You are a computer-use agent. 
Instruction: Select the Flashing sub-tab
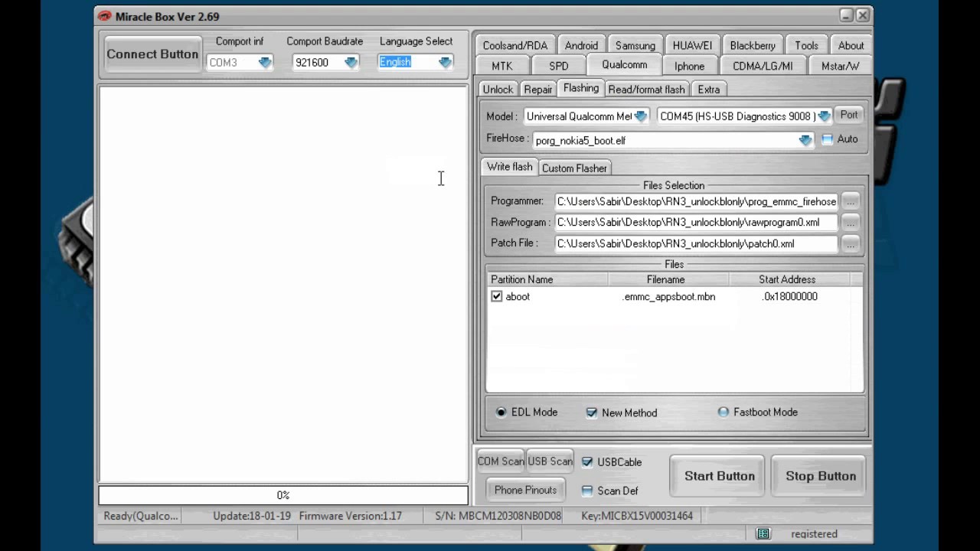click(x=581, y=89)
